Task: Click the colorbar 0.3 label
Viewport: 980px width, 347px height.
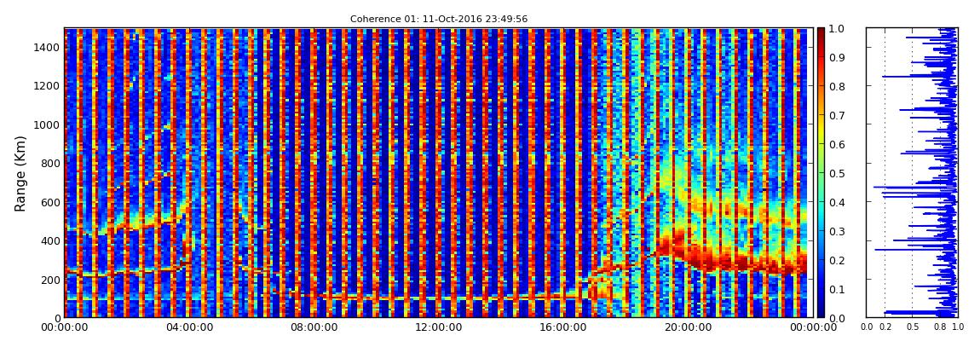Action: [836, 231]
